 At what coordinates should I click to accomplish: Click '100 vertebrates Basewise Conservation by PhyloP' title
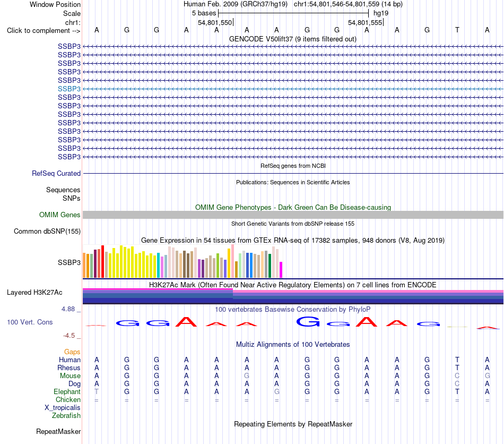[x=293, y=309]
